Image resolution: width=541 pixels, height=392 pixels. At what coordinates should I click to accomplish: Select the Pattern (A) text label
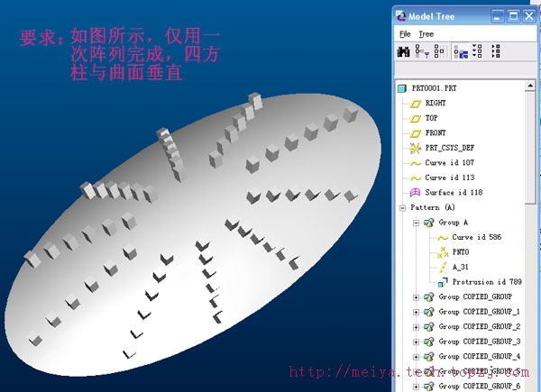coord(433,207)
